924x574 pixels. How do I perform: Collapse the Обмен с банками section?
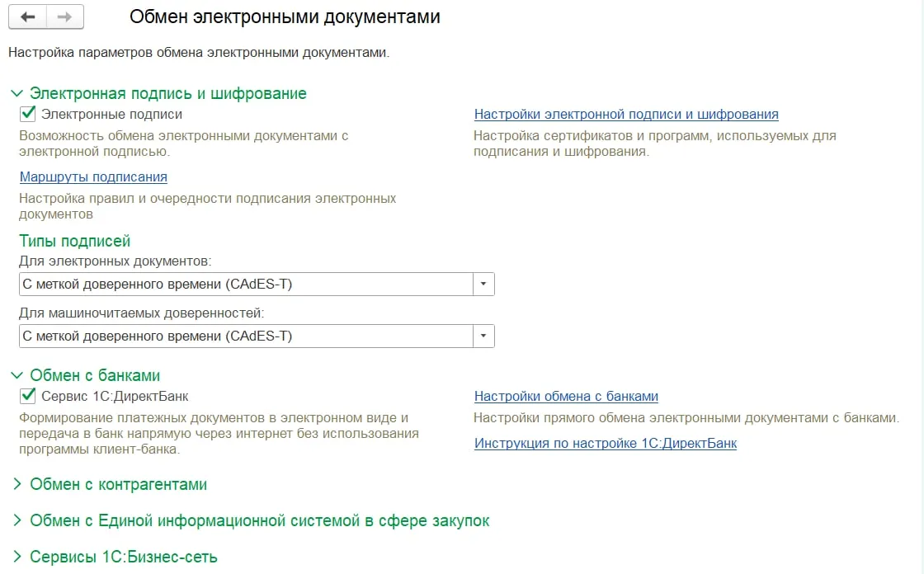coord(17,376)
